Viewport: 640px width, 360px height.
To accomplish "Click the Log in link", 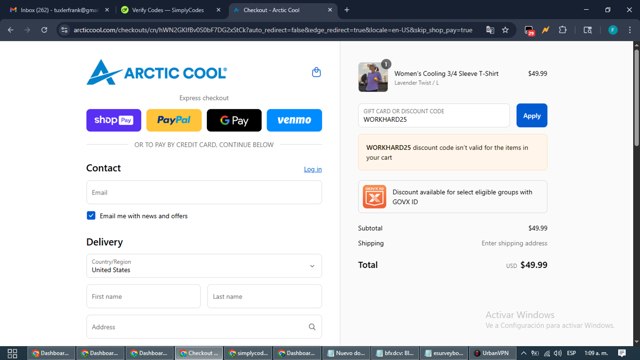I will (x=313, y=169).
